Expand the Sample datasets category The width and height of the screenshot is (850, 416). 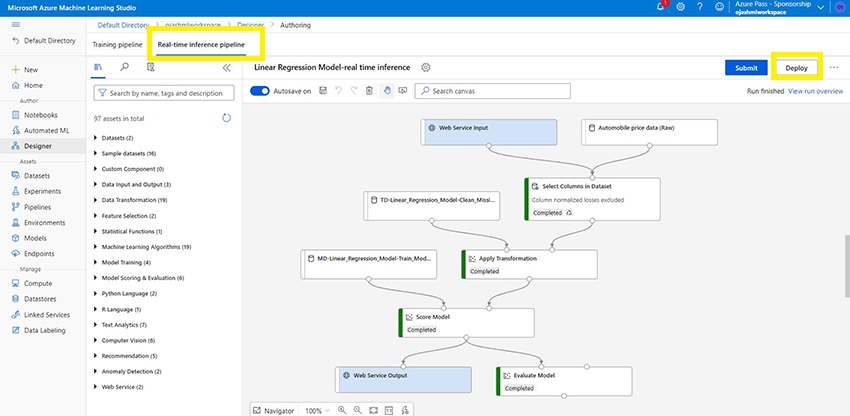[x=95, y=154]
